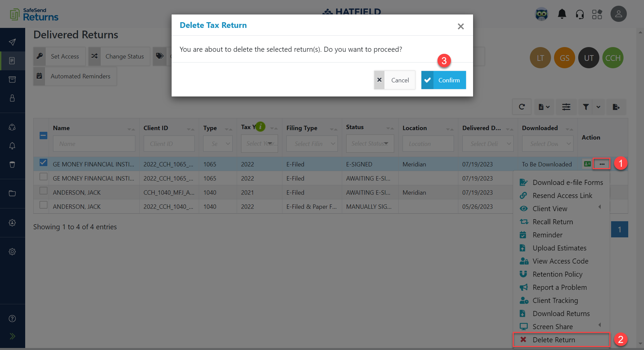Open the Tax Year filter dropdown
Image resolution: width=644 pixels, height=350 pixels.
[x=259, y=144]
